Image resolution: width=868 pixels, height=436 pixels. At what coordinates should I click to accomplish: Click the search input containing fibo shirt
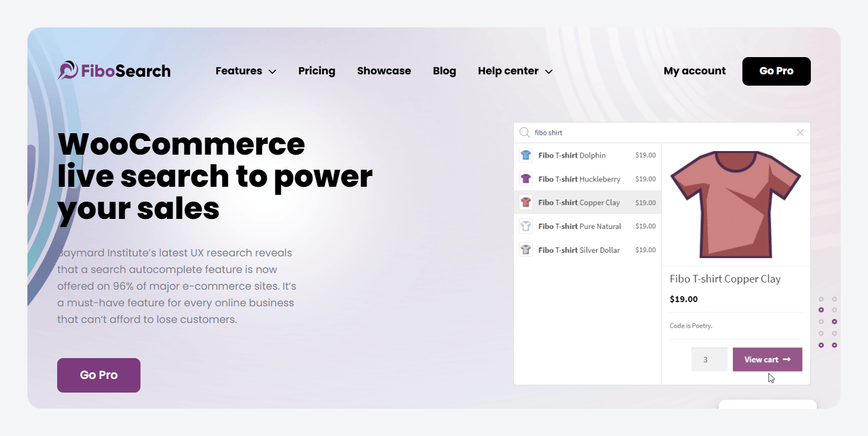tap(661, 133)
